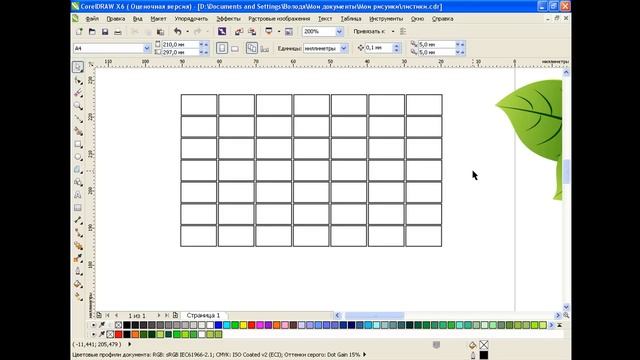Expand the cursor coordinates status arrow

point(130,344)
